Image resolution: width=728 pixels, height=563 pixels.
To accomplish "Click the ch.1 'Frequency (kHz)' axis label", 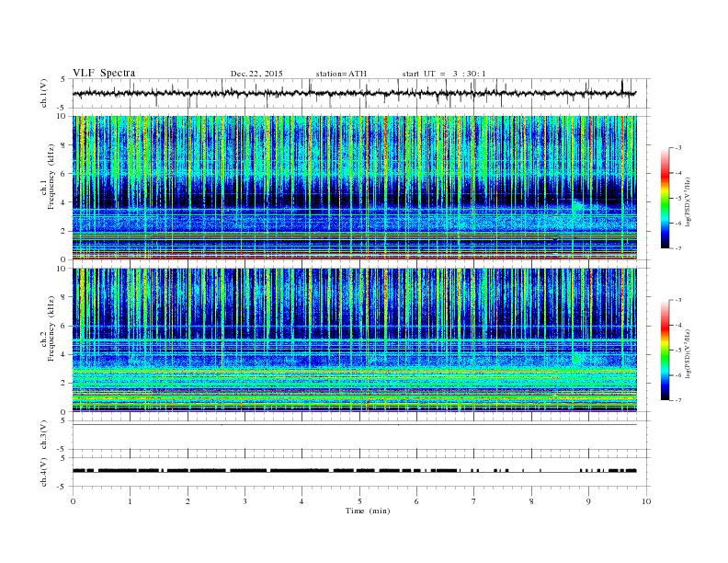I will [x=51, y=177].
